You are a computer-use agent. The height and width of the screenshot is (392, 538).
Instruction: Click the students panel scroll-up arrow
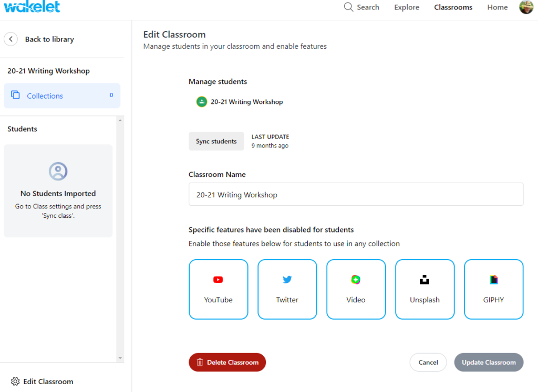click(120, 120)
